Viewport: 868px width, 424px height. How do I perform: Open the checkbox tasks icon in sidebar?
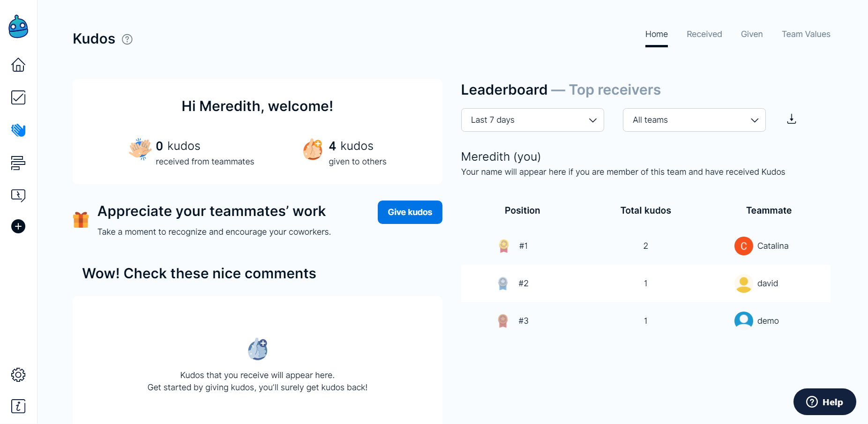[18, 97]
